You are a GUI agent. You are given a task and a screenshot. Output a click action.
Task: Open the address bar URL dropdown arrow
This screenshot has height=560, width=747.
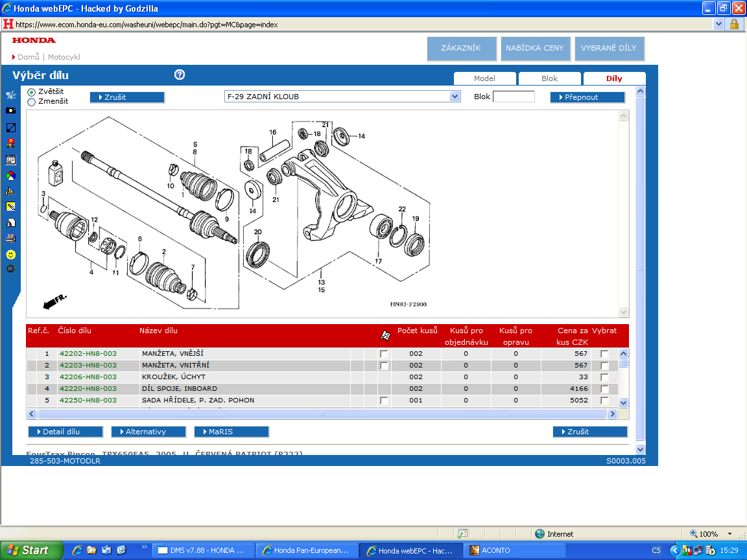pos(719,24)
